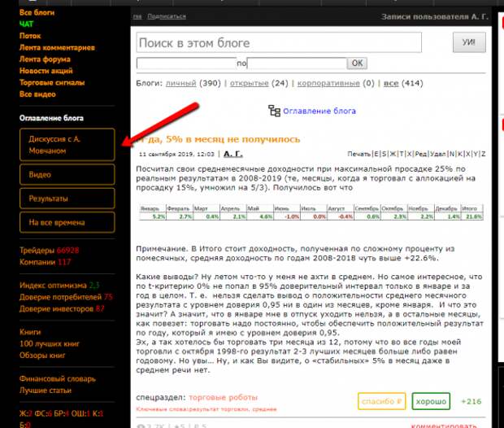Open 'Лента форума' in the sidebar

coord(45,59)
